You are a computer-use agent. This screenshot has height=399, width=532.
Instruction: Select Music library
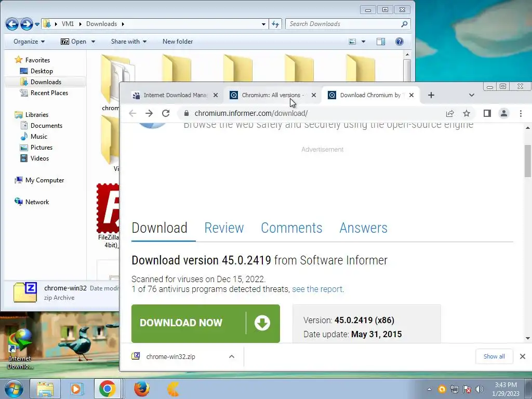point(38,137)
